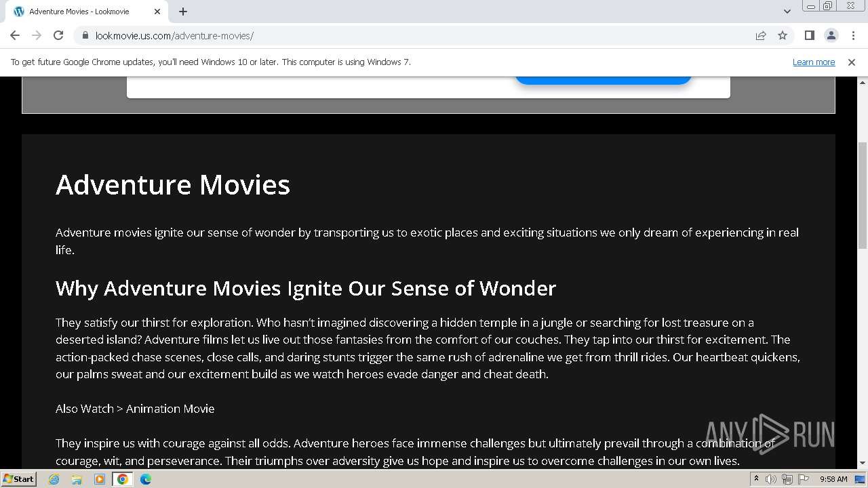Screen dimensions: 868x488
Task: Open the Action Center flag icon
Action: click(x=804, y=479)
